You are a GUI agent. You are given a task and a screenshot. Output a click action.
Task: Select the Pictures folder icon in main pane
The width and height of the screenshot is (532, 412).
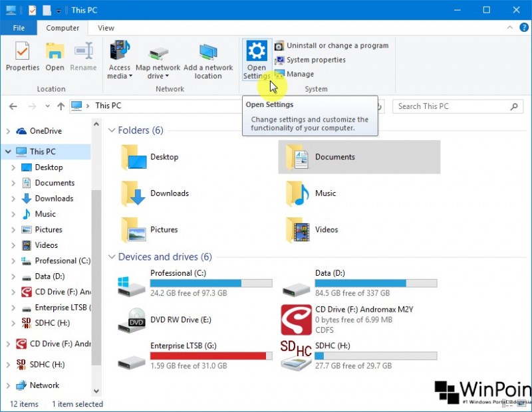[x=134, y=229]
